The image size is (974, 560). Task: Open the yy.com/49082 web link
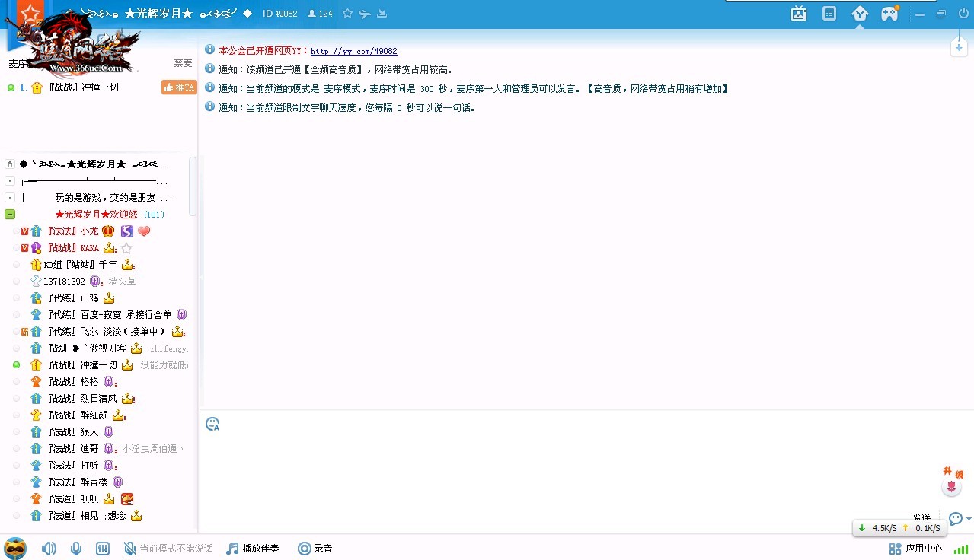[x=353, y=51]
